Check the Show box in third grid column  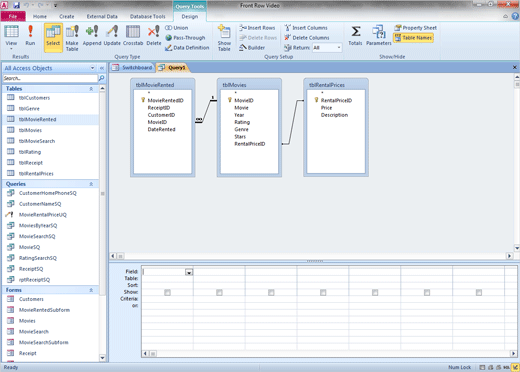click(x=271, y=292)
